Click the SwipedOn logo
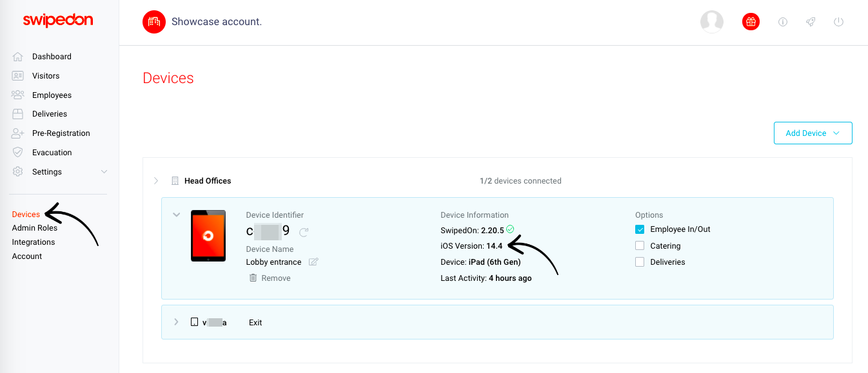This screenshot has height=373, width=868. [58, 21]
